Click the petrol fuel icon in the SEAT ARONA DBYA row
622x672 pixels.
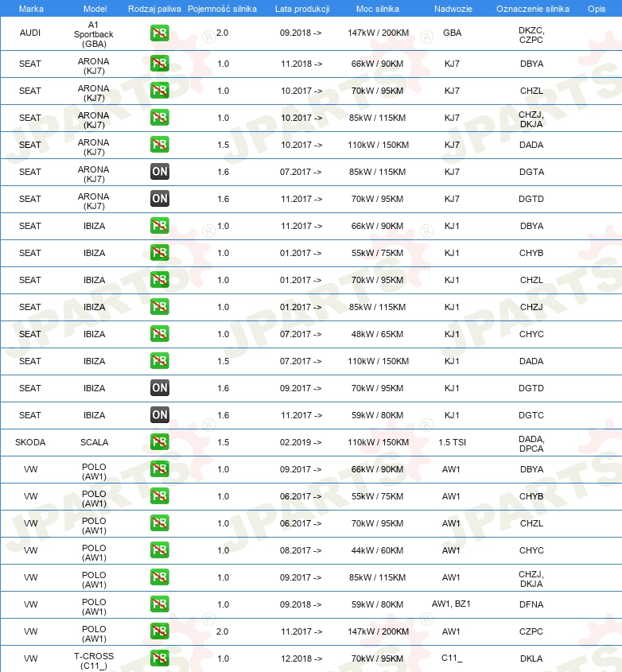pyautogui.click(x=159, y=64)
